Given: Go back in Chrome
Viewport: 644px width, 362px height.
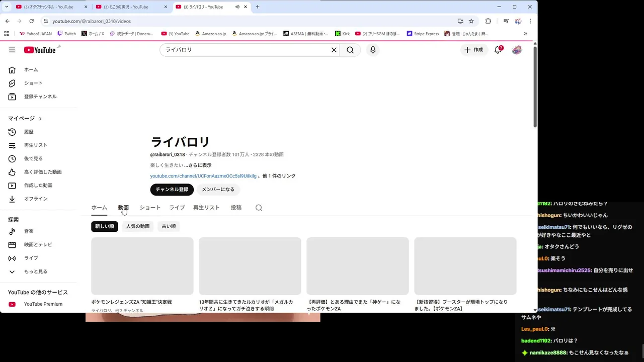Looking at the screenshot, I should click(7, 21).
